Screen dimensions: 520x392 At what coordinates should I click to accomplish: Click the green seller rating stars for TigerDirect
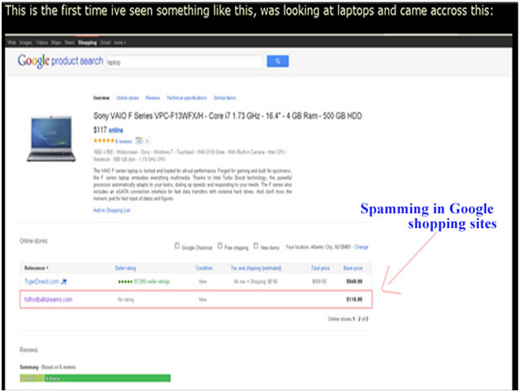click(x=125, y=282)
